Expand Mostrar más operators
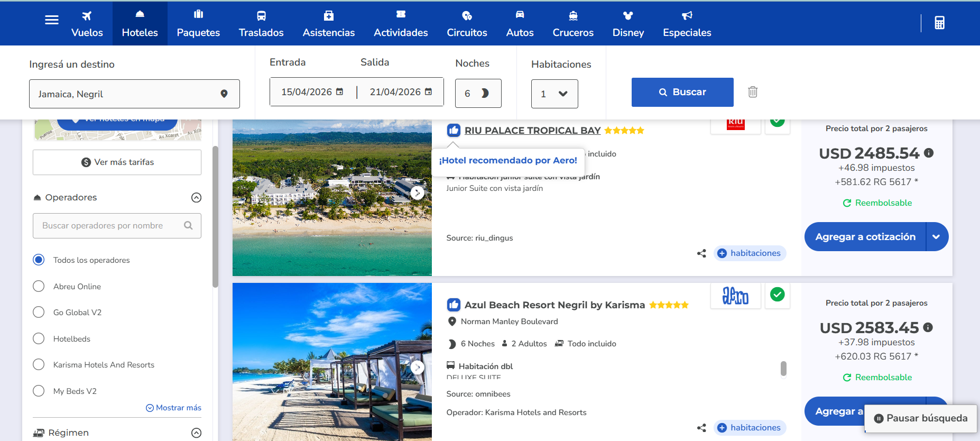 coord(173,408)
